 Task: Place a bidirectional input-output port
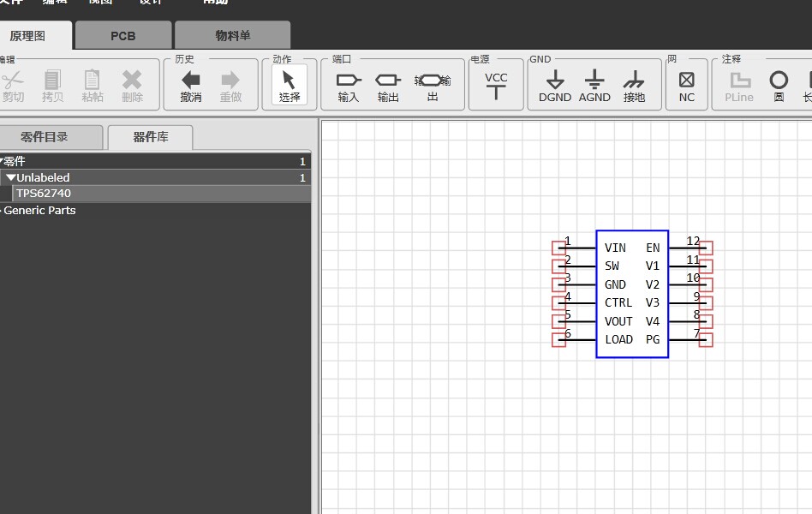433,87
